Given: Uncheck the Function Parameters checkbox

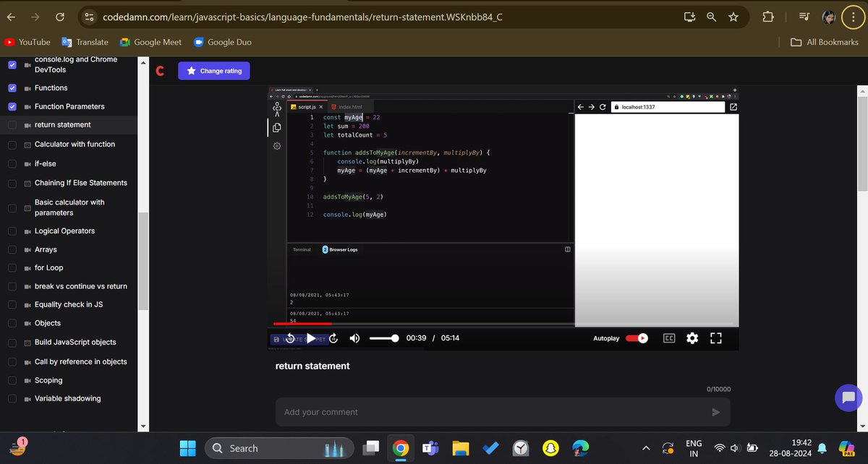Looking at the screenshot, I should tap(12, 106).
